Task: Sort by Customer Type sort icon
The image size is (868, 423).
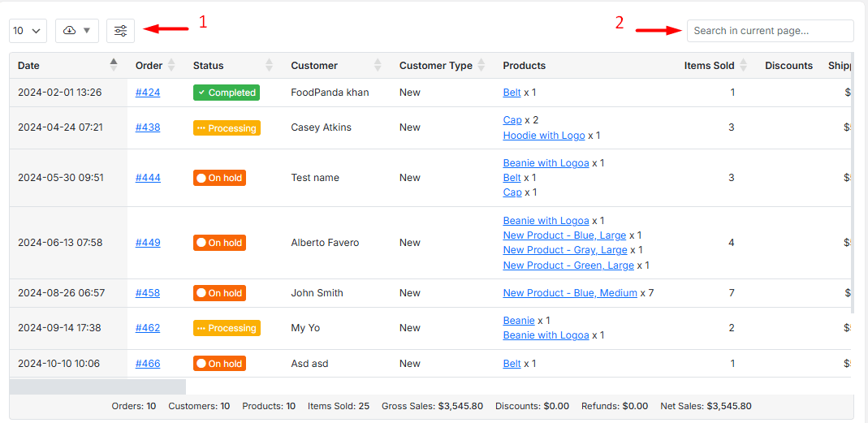Action: click(x=482, y=65)
